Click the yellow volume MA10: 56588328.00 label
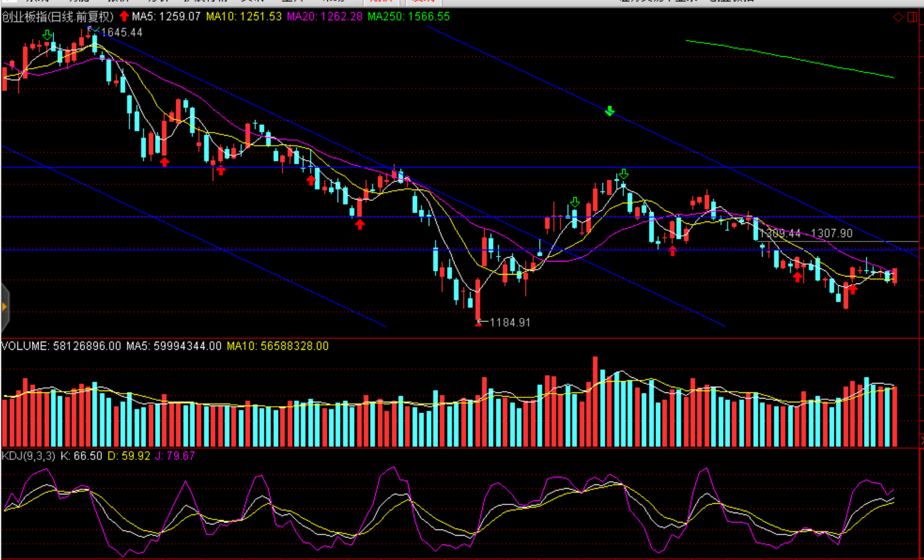The image size is (924, 560). pyautogui.click(x=277, y=346)
